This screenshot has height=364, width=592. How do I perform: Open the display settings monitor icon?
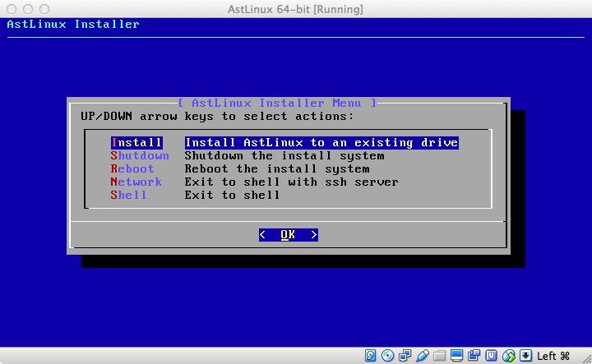tap(456, 355)
